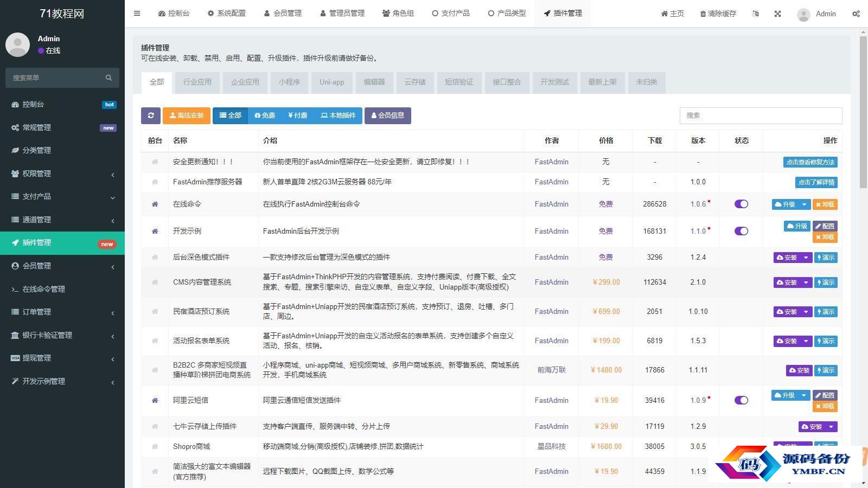868x488 pixels.
Task: Expand 权限管理 sidebar menu
Action: point(62,174)
